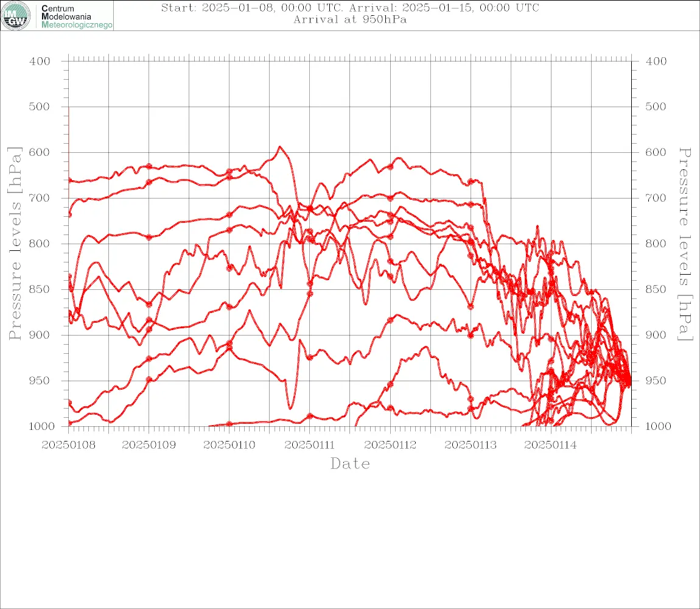This screenshot has height=609, width=700.
Task: Click the 20250114 date axis label
Action: 550,445
